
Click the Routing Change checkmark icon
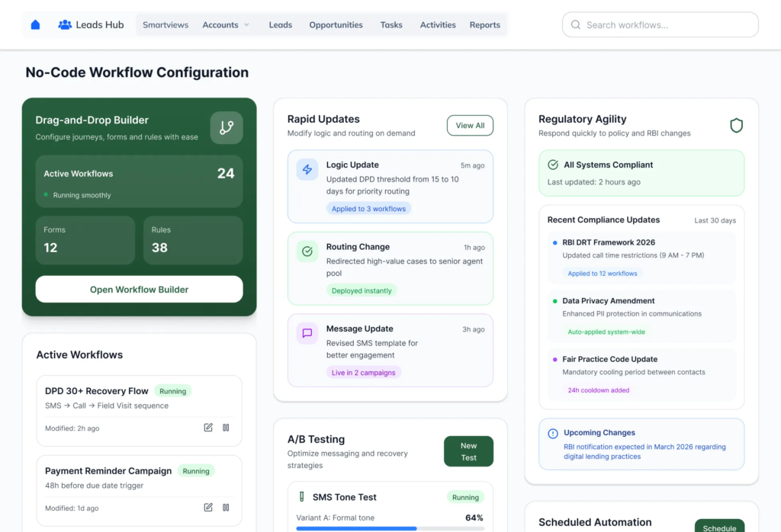pyautogui.click(x=307, y=252)
